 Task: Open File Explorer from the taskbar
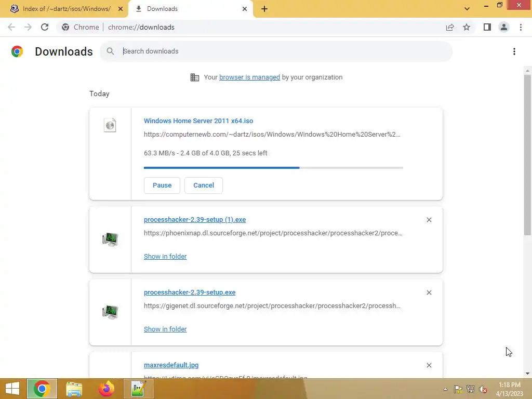point(74,389)
